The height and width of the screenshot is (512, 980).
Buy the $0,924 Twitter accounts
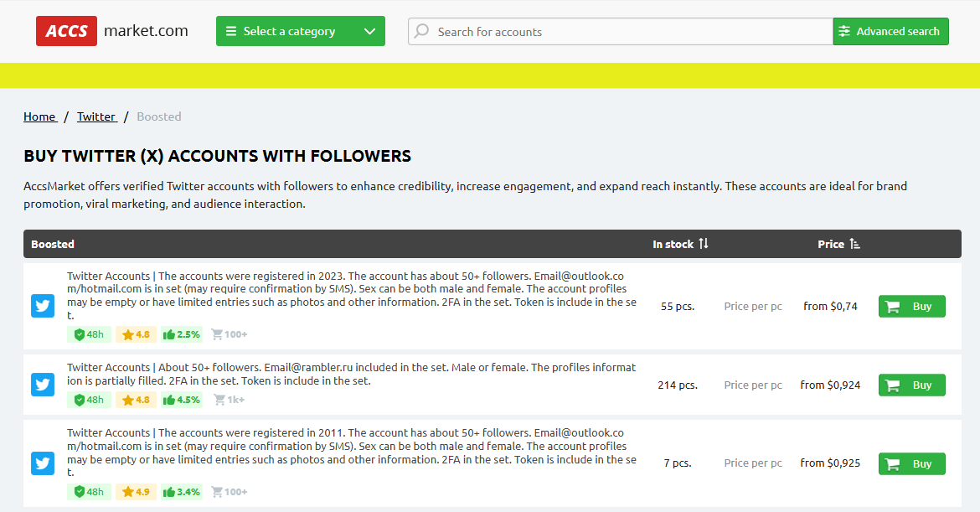click(912, 385)
